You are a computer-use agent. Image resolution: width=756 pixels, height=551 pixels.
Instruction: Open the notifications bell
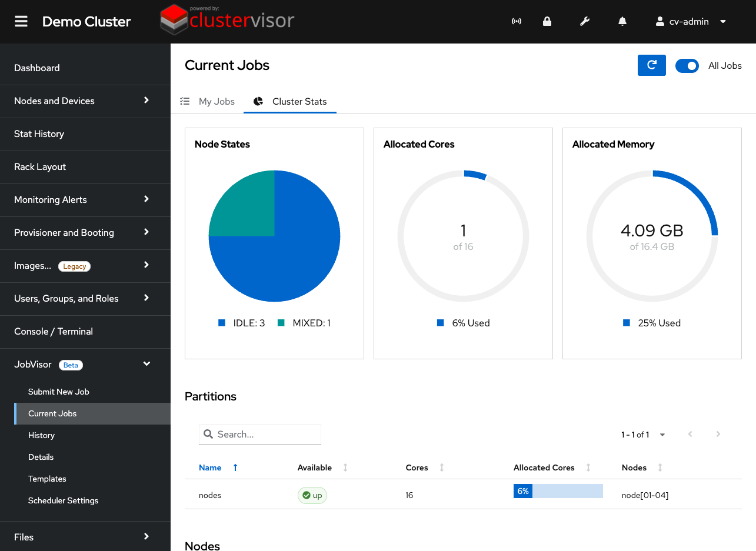coord(622,22)
